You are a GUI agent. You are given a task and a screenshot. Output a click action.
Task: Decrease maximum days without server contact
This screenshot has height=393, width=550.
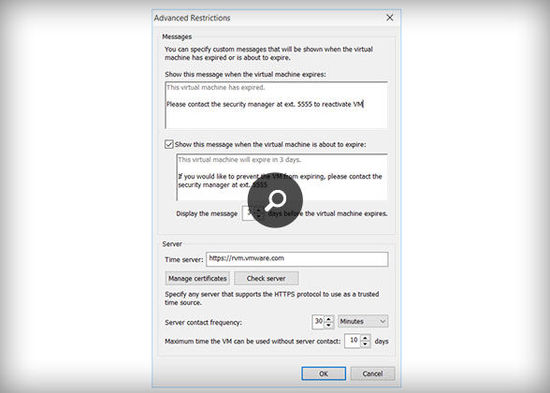pos(365,344)
